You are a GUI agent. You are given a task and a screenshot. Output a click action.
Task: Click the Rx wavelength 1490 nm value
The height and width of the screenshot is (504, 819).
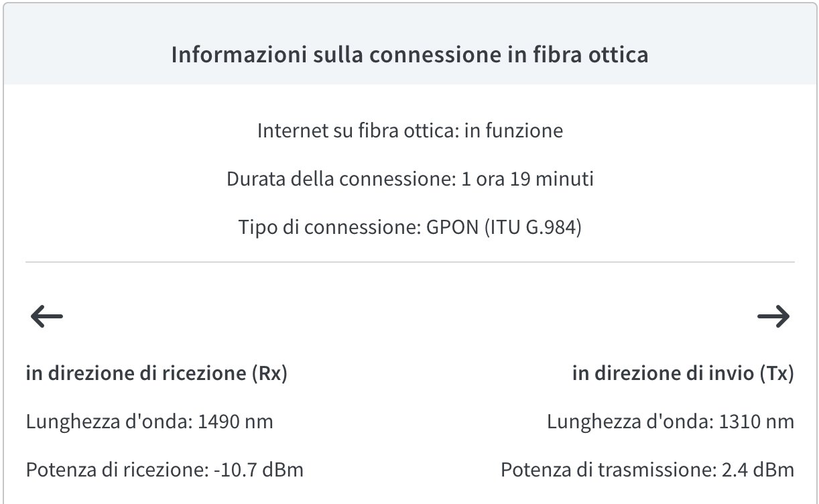pos(236,422)
